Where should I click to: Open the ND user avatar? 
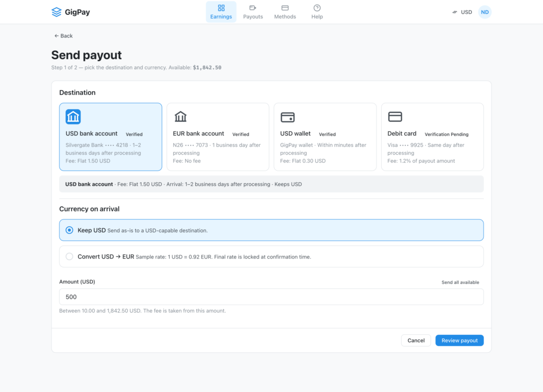[485, 12]
